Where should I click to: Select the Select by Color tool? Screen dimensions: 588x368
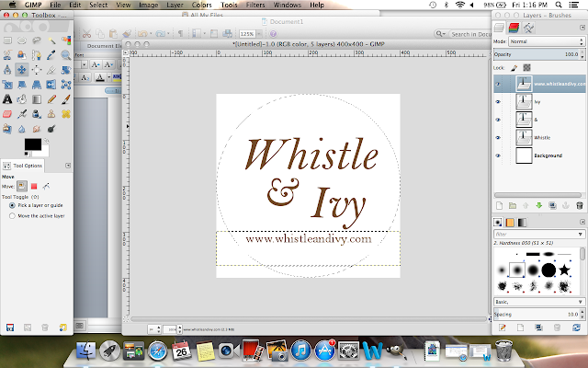(x=66, y=40)
